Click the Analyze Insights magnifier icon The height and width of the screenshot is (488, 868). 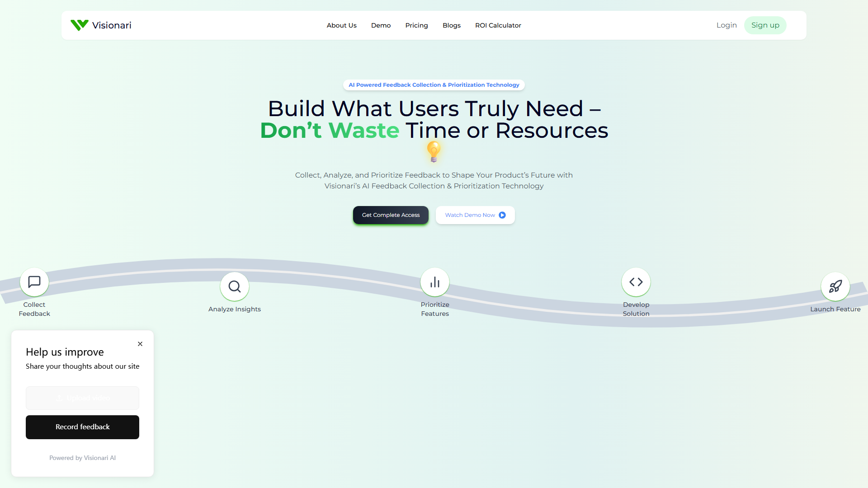[x=235, y=286]
